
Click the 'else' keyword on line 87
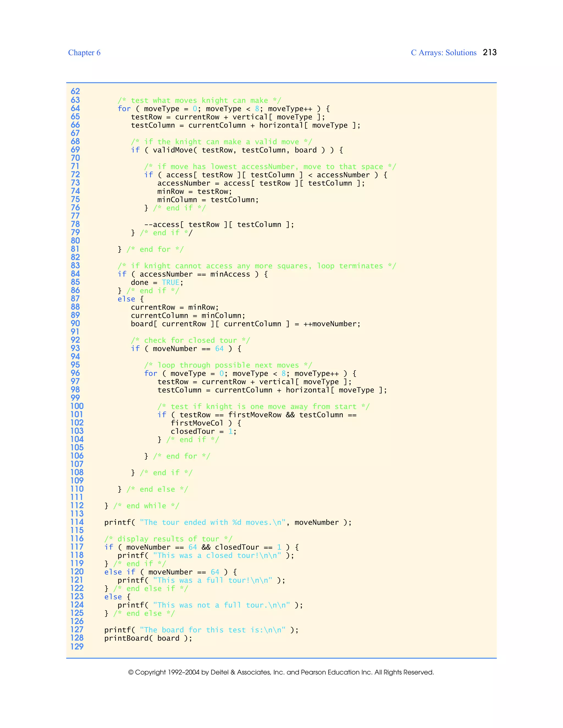pyautogui.click(x=126, y=299)
